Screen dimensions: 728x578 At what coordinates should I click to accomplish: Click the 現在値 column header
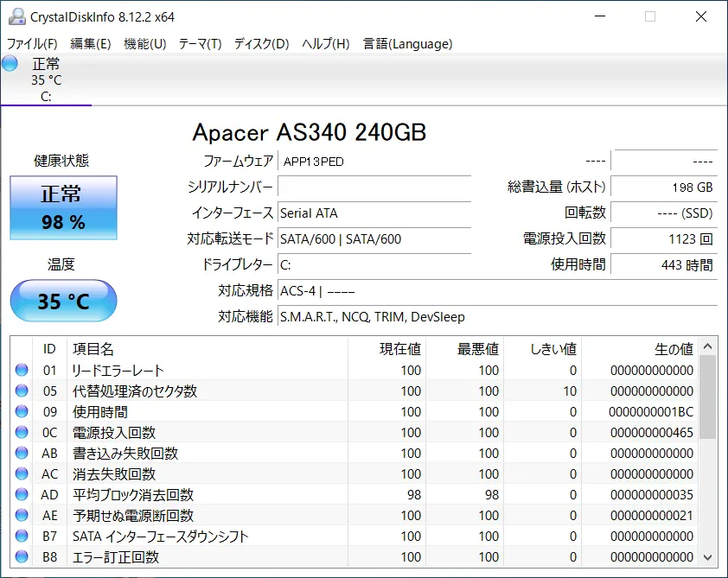[386, 349]
